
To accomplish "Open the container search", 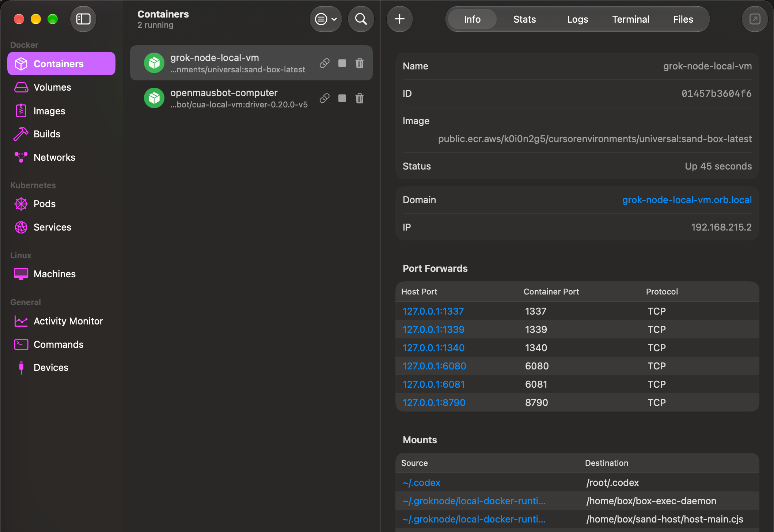I will click(361, 19).
